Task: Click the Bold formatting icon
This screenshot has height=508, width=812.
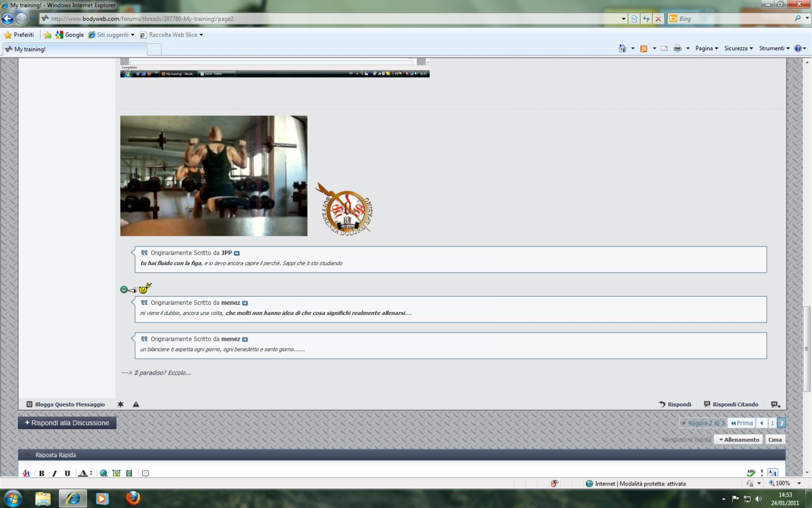Action: point(42,473)
